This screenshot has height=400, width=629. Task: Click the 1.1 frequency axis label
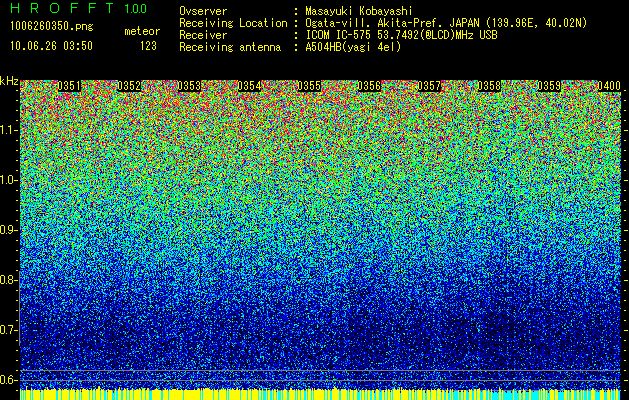point(8,130)
